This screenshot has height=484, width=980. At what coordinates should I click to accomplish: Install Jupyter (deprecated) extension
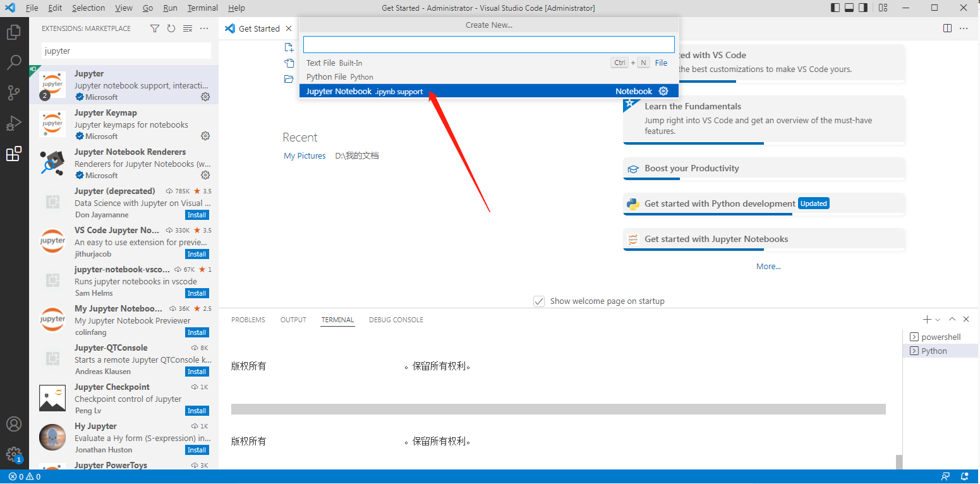[197, 215]
